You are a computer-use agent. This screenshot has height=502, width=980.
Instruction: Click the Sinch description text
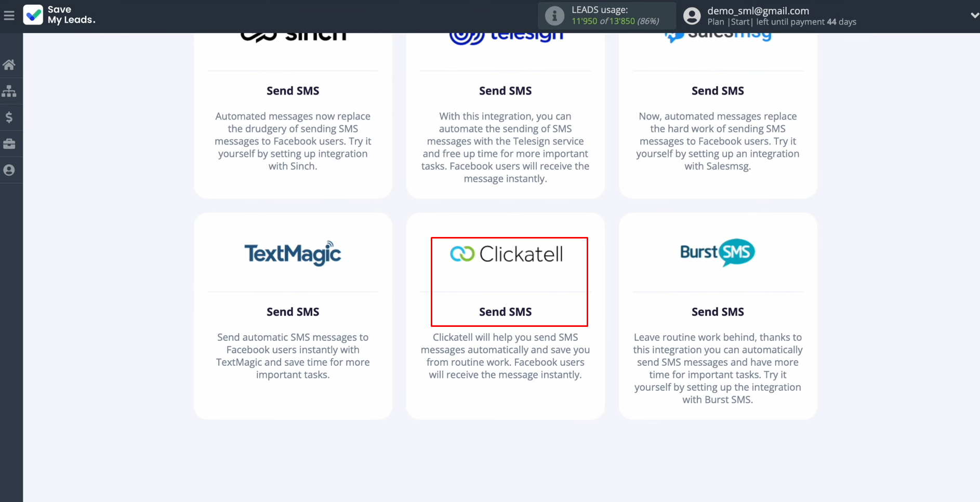[293, 141]
